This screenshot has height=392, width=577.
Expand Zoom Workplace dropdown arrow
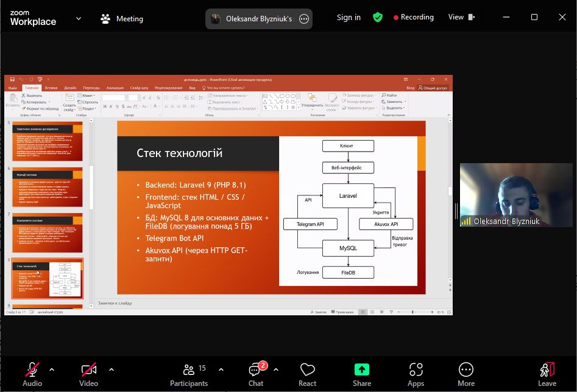point(79,18)
